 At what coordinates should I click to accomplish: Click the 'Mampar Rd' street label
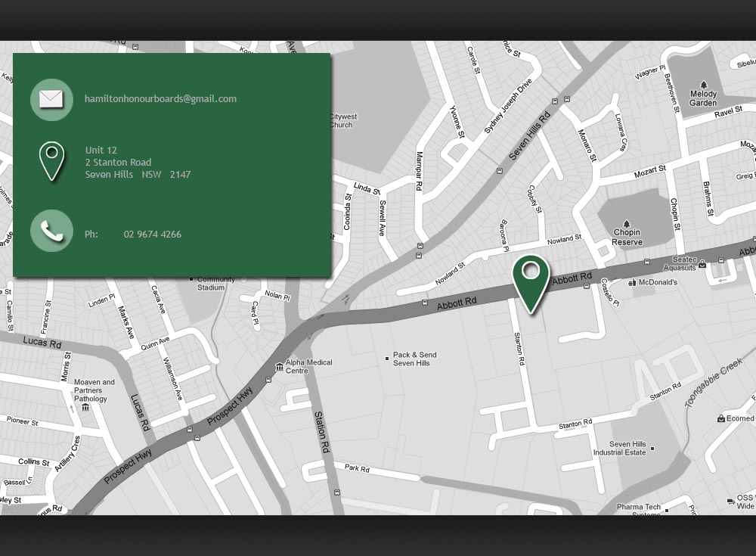pyautogui.click(x=419, y=171)
